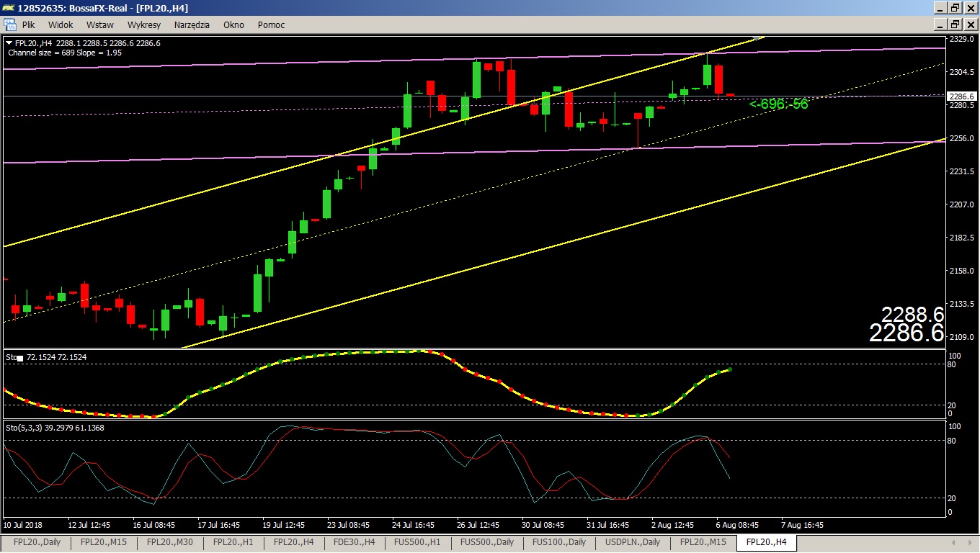Click the '24 Jul 16:45' time axis label
The height and width of the screenshot is (553, 980).
(414, 525)
